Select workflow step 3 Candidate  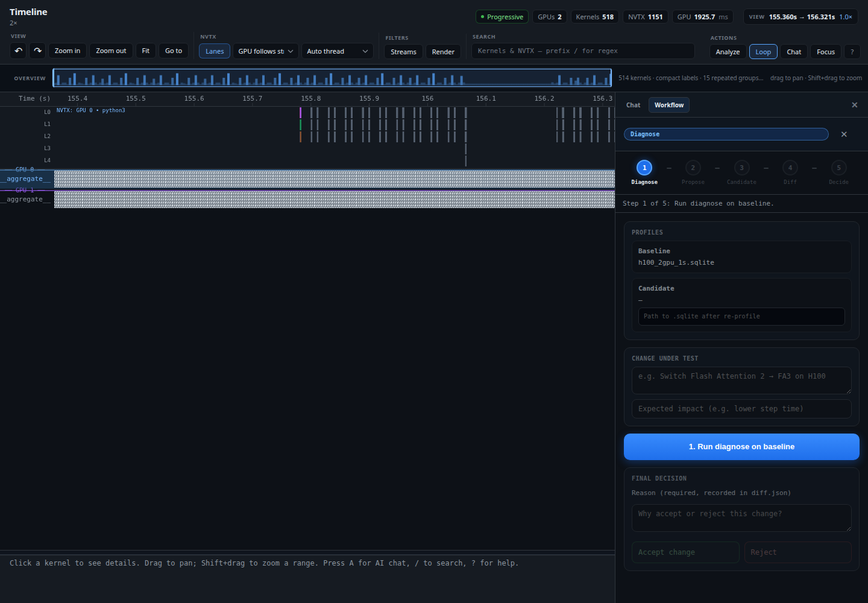(741, 172)
